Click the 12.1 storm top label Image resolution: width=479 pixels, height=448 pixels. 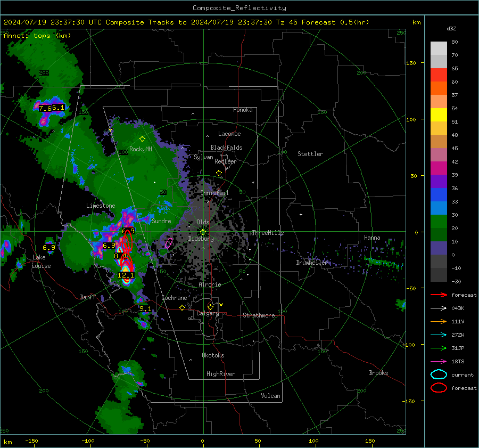tap(126, 275)
